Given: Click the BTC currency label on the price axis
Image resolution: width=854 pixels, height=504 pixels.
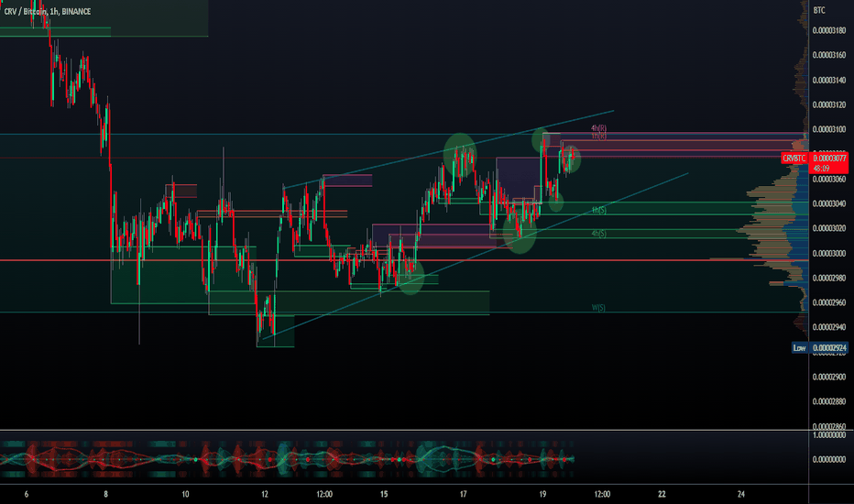Looking at the screenshot, I should 819,10.
